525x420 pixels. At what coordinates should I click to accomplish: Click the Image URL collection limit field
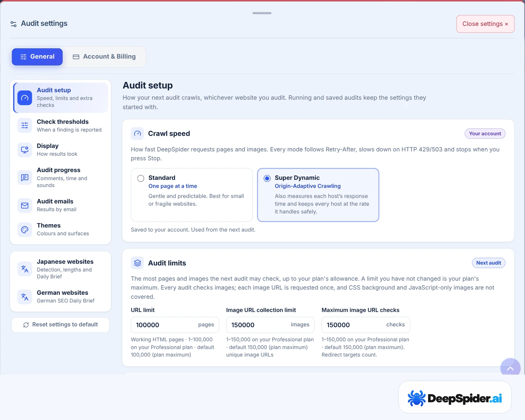click(270, 325)
